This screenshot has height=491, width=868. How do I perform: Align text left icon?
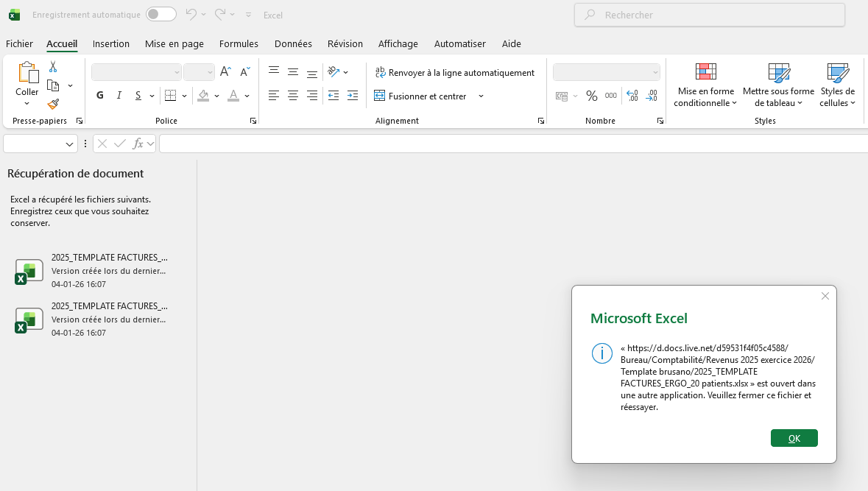point(274,96)
